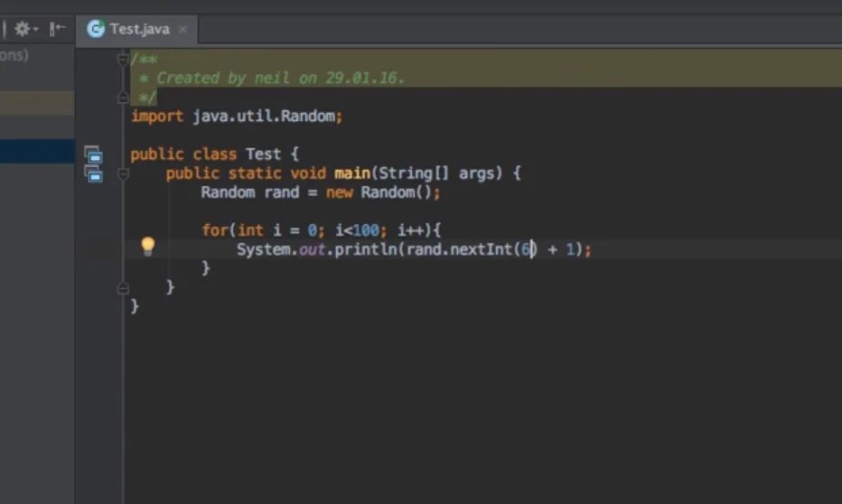Click the nextInt method call

point(481,249)
